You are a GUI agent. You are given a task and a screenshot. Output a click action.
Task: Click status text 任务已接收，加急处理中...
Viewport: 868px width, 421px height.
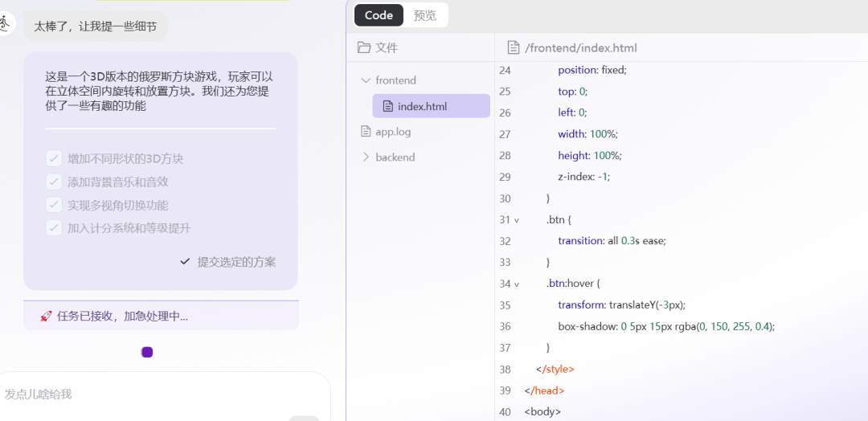tap(122, 317)
